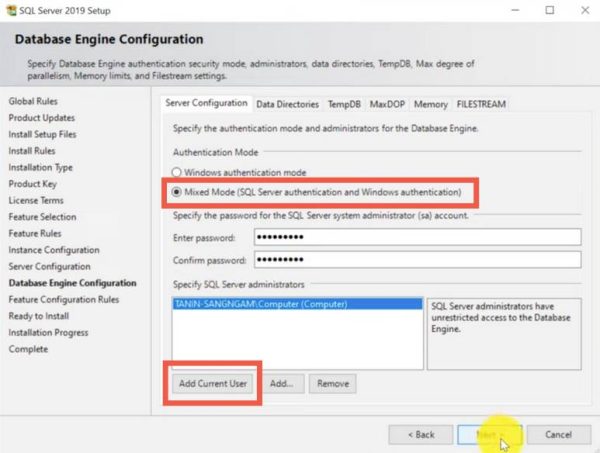This screenshot has height=453, width=600.
Task: Click the SQL Server administrators description box
Action: point(504,334)
